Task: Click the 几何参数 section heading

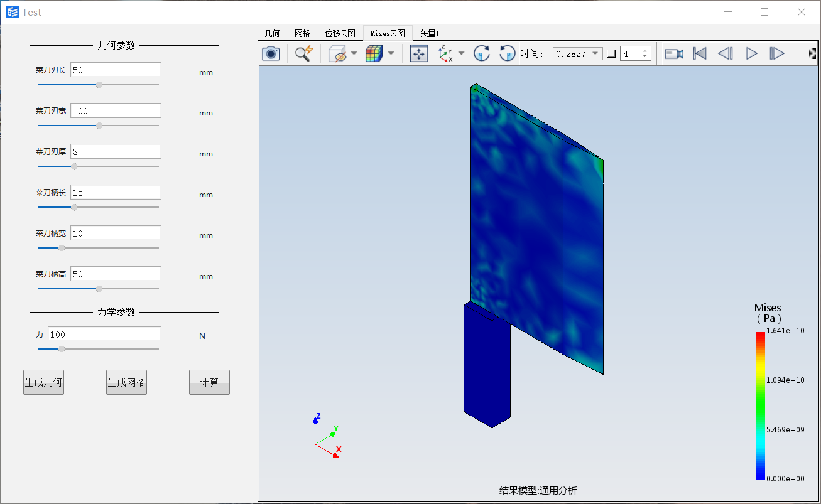Action: coord(117,45)
